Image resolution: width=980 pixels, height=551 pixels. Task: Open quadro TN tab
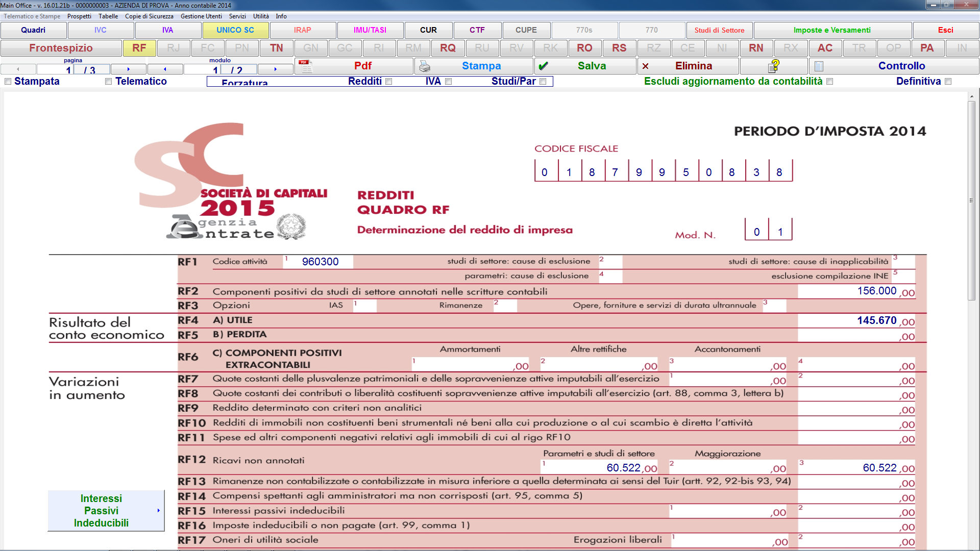pos(277,48)
